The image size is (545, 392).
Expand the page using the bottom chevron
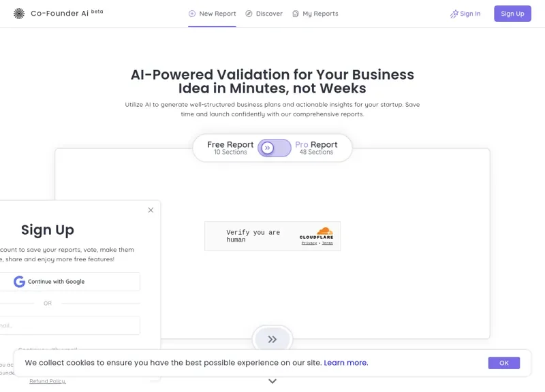point(272,382)
